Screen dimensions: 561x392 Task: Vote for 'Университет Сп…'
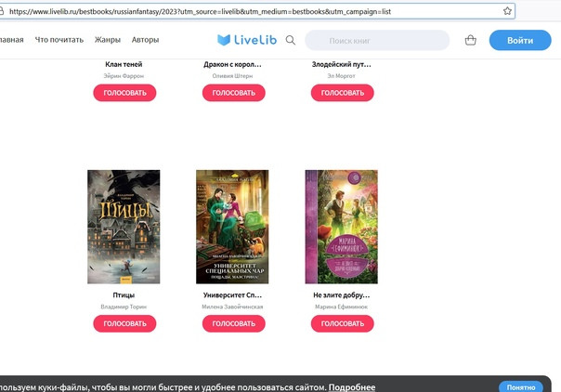(x=234, y=323)
